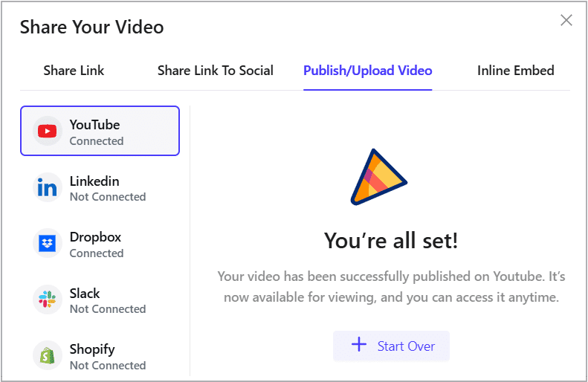Select the Dropbox logo icon
This screenshot has height=382, width=588.
(48, 244)
